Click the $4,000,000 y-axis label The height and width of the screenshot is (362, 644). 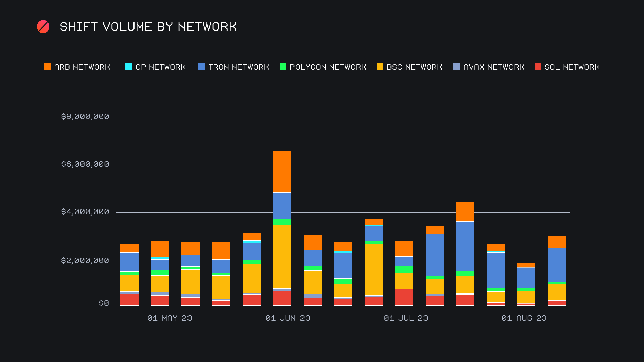[x=85, y=212]
